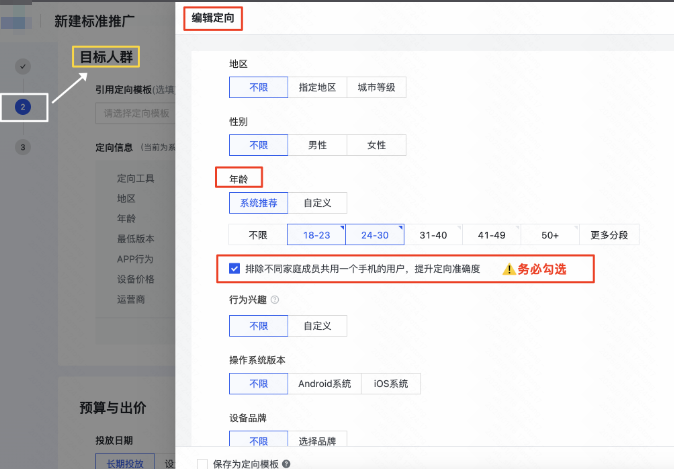The image size is (674, 469).
Task: Toggle the 18-23 age range
Action: click(316, 235)
